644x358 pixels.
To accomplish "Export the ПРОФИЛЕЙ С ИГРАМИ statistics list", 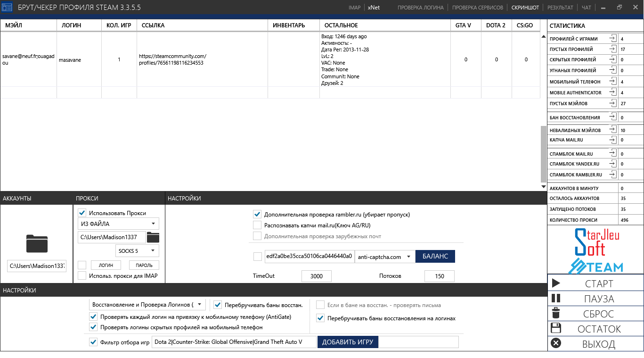I will pyautogui.click(x=612, y=39).
